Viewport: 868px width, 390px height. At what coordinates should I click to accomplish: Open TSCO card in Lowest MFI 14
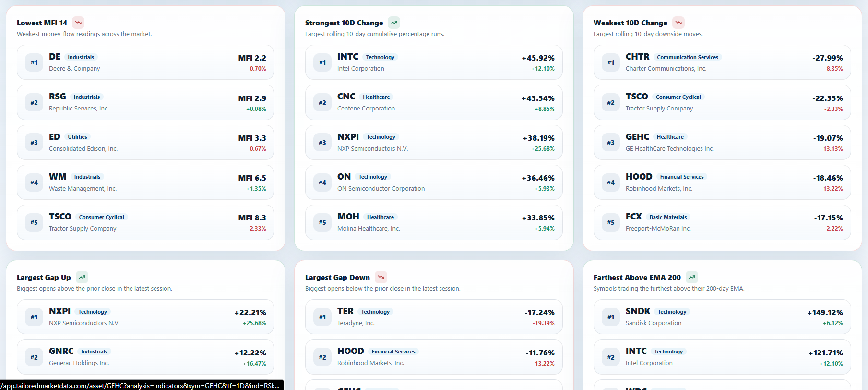[x=145, y=222]
